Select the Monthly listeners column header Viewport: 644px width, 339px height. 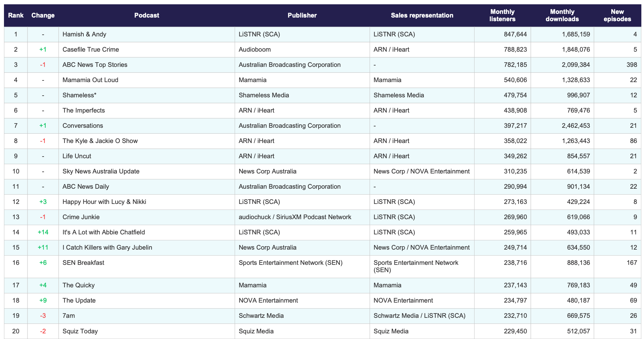pyautogui.click(x=502, y=16)
